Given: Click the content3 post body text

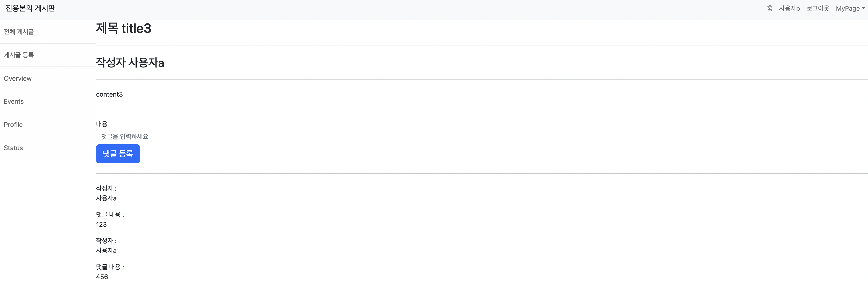Looking at the screenshot, I should (110, 95).
